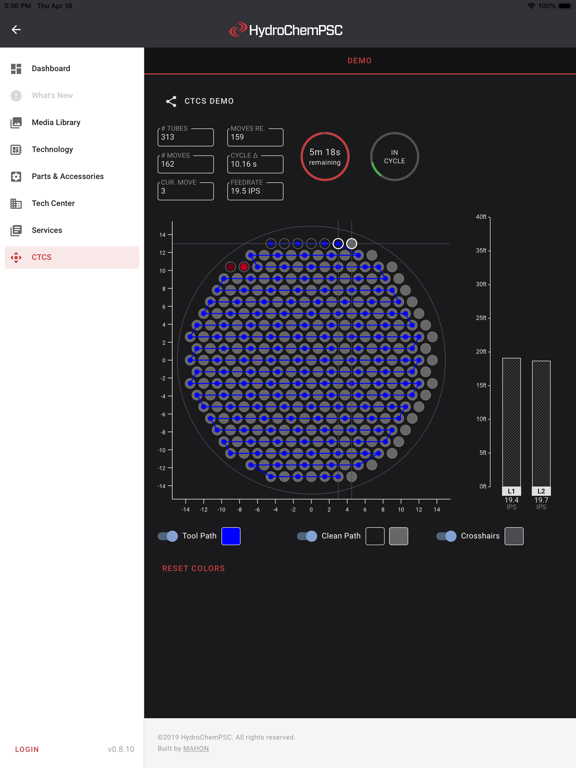Select the Media Library image icon

point(16,122)
